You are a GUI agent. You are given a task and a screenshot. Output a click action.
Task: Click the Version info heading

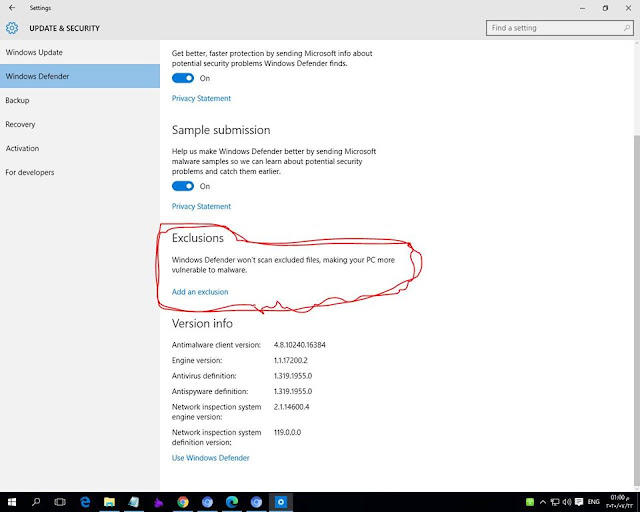pyautogui.click(x=202, y=323)
